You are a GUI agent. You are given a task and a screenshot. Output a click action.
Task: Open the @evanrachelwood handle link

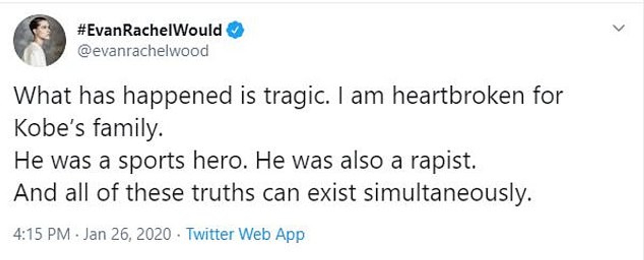tap(143, 51)
